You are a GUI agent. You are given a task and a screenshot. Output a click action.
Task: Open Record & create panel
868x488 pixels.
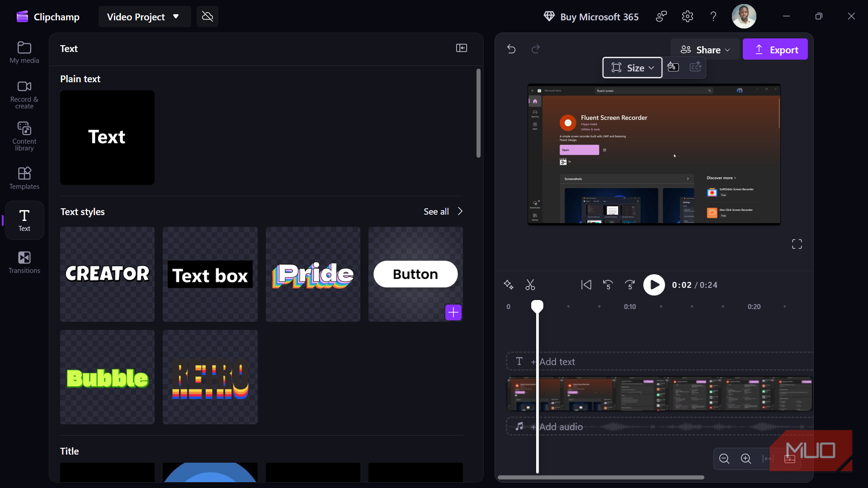tap(24, 94)
